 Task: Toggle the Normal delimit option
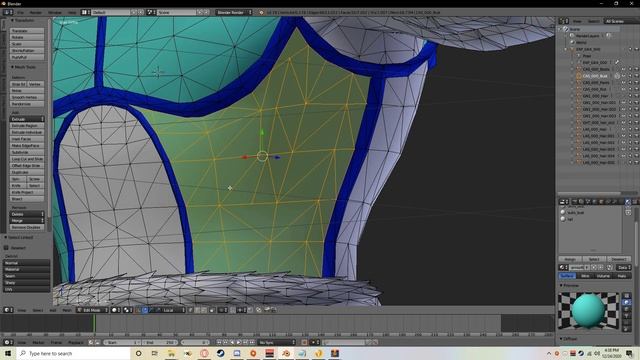[x=27, y=263]
